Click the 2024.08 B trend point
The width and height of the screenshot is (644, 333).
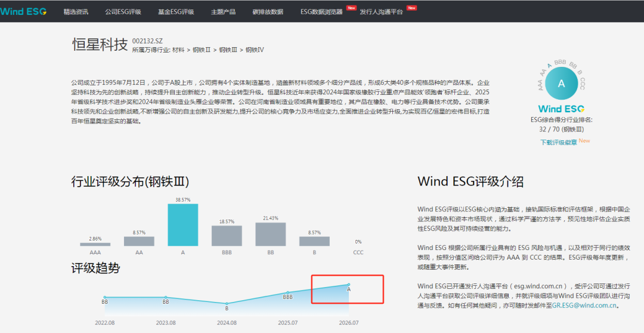pos(227,304)
